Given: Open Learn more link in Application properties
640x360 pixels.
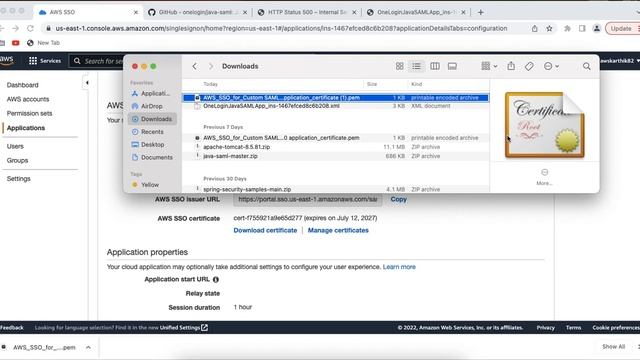Looking at the screenshot, I should pyautogui.click(x=399, y=267).
